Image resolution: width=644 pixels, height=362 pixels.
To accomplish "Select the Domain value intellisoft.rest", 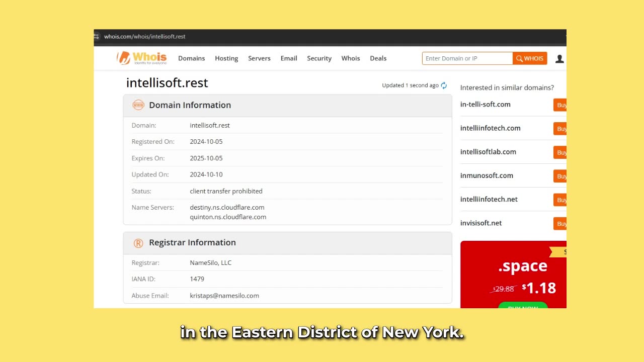I will click(x=210, y=125).
